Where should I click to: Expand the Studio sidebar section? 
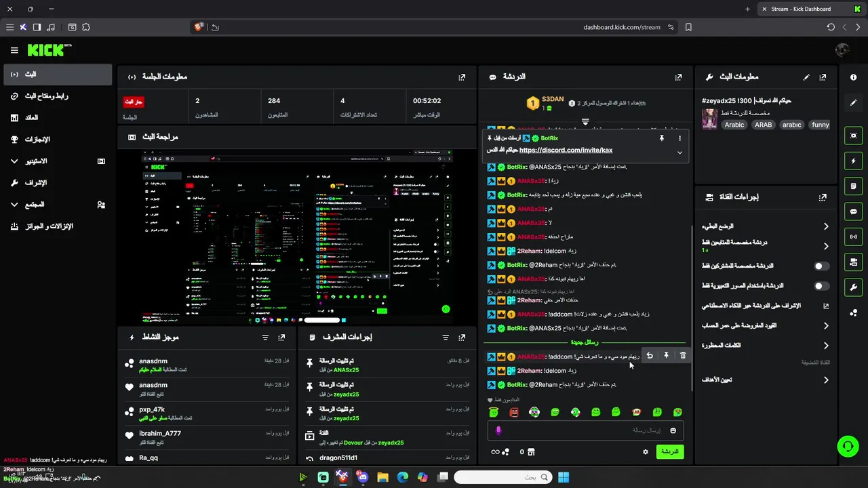pyautogui.click(x=15, y=161)
